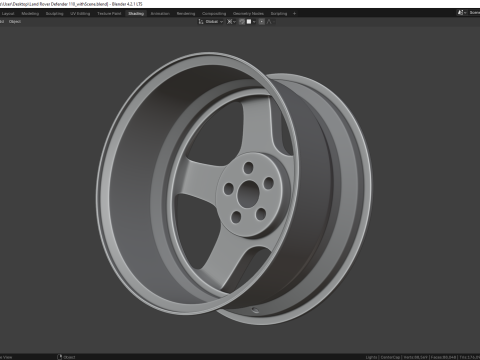Open the Sculpting workspace tab
The height and width of the screenshot is (360, 480).
coord(54,14)
